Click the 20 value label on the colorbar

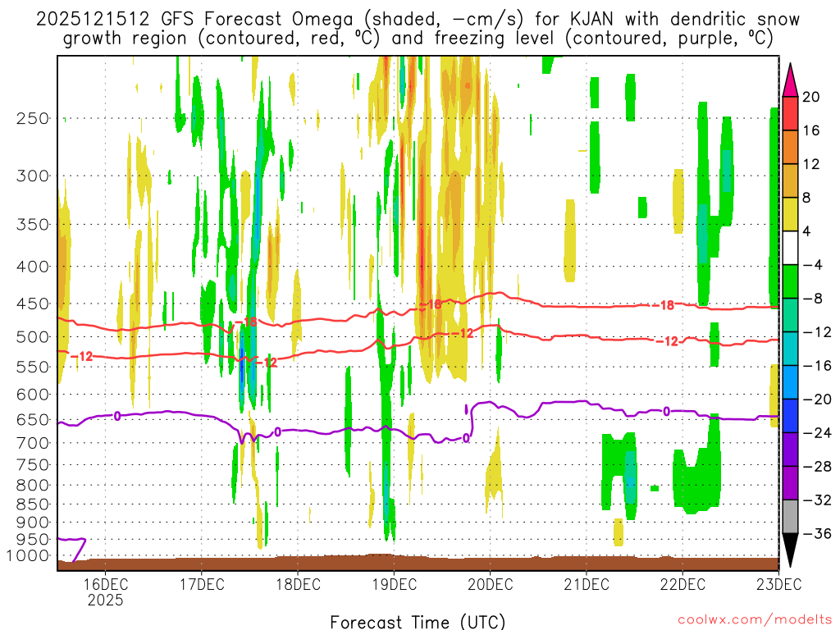coord(810,97)
